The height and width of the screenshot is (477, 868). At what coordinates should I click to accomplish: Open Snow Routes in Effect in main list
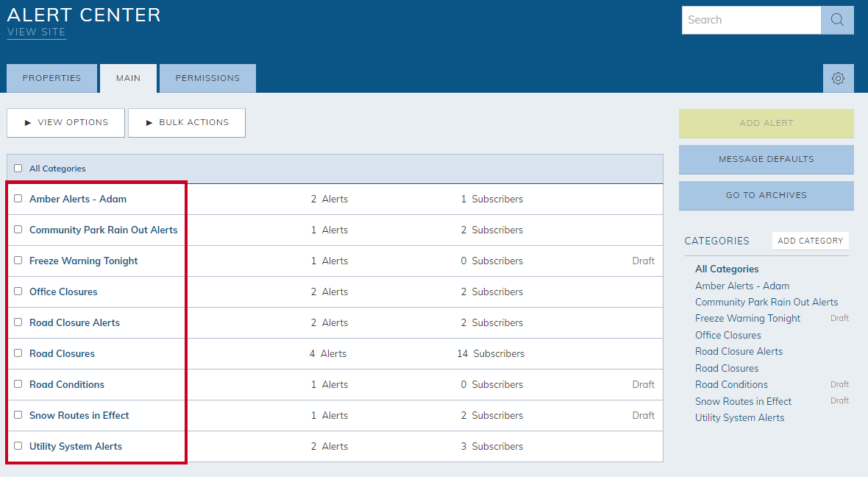pyautogui.click(x=79, y=415)
